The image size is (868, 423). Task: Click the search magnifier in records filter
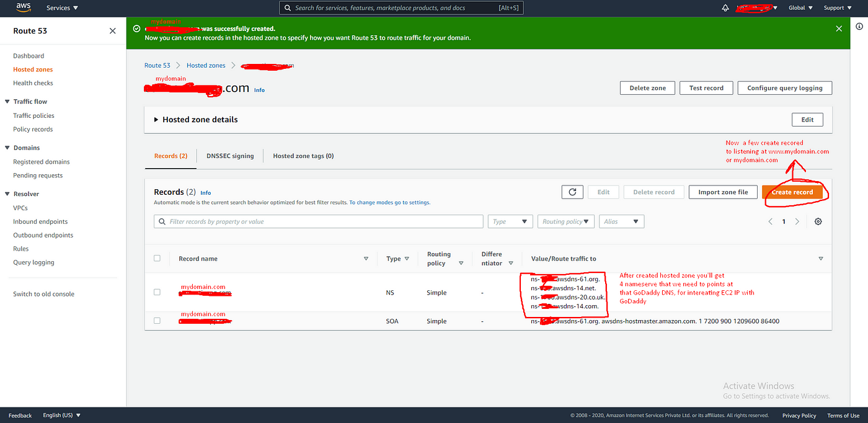click(x=162, y=221)
